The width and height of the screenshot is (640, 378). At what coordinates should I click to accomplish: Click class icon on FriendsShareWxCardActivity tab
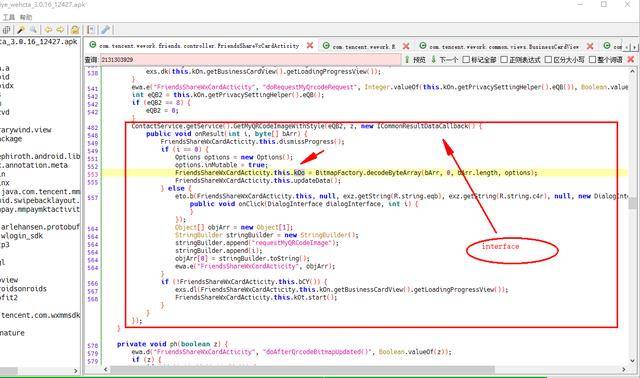click(93, 45)
